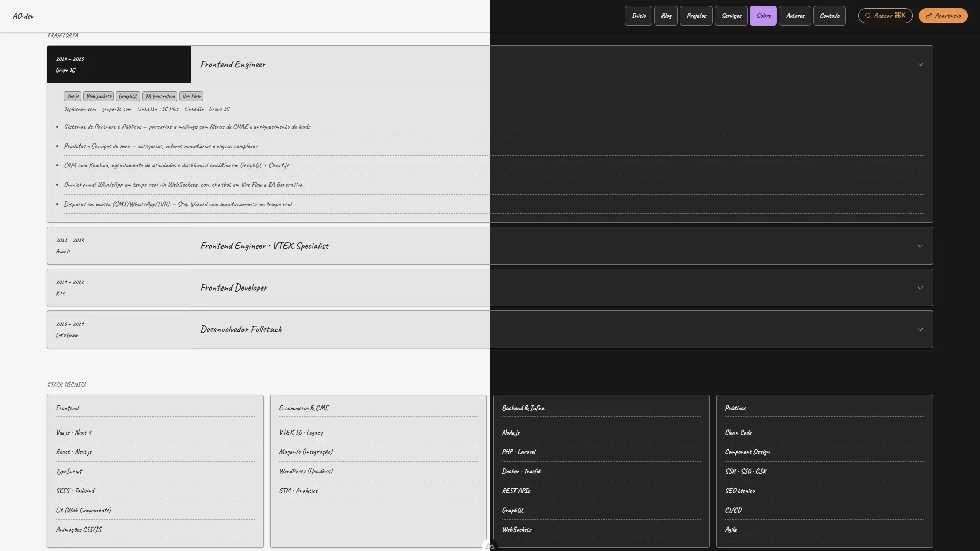Expand the Desenvolvedor Fullstack row chevron
Viewport: 980px width, 551px height.
920,330
